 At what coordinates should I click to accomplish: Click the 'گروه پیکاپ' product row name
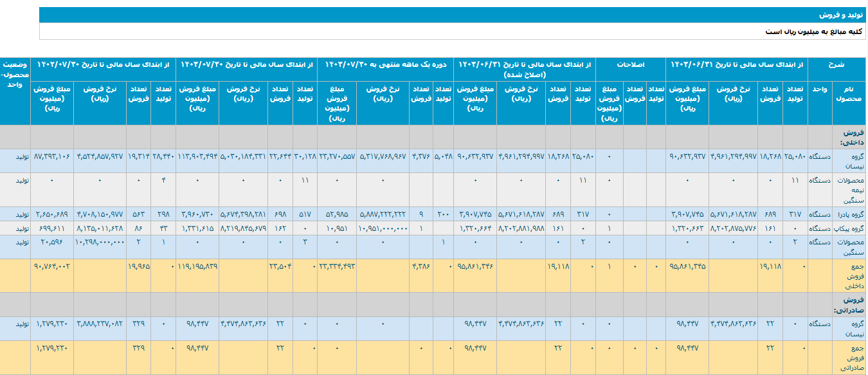click(x=847, y=228)
